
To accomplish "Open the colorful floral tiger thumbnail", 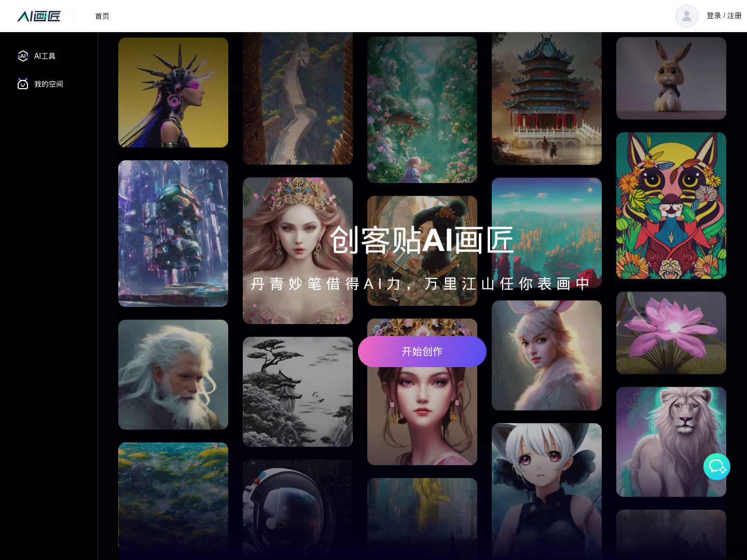I will 671,205.
